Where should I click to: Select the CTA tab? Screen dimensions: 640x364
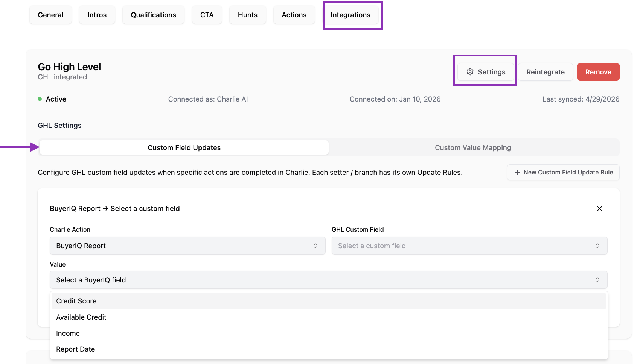tap(207, 15)
